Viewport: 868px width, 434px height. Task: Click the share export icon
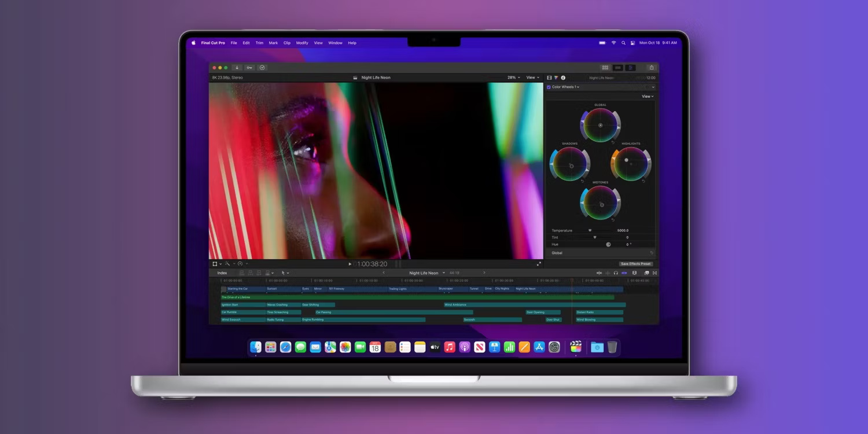pos(652,68)
